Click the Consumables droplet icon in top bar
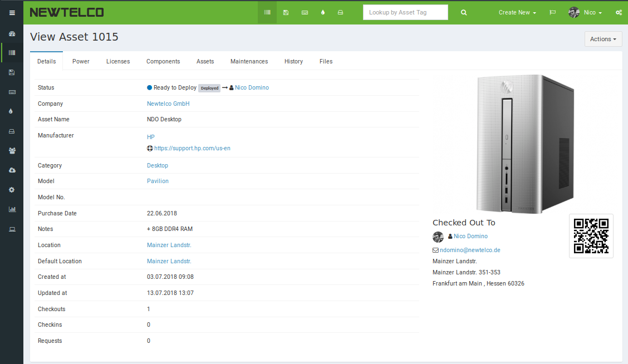The width and height of the screenshot is (628, 364). pos(323,12)
